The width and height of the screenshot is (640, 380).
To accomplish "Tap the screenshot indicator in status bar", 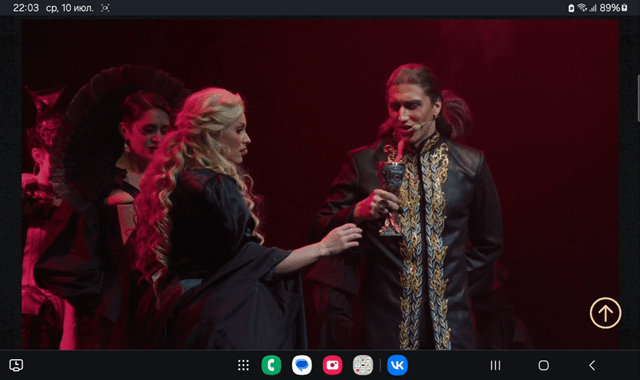I will pos(105,8).
